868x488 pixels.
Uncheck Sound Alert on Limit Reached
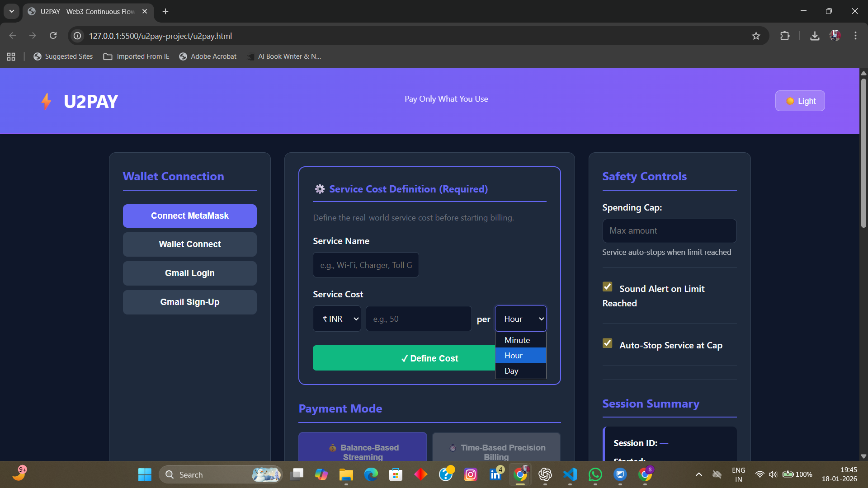pyautogui.click(x=607, y=287)
